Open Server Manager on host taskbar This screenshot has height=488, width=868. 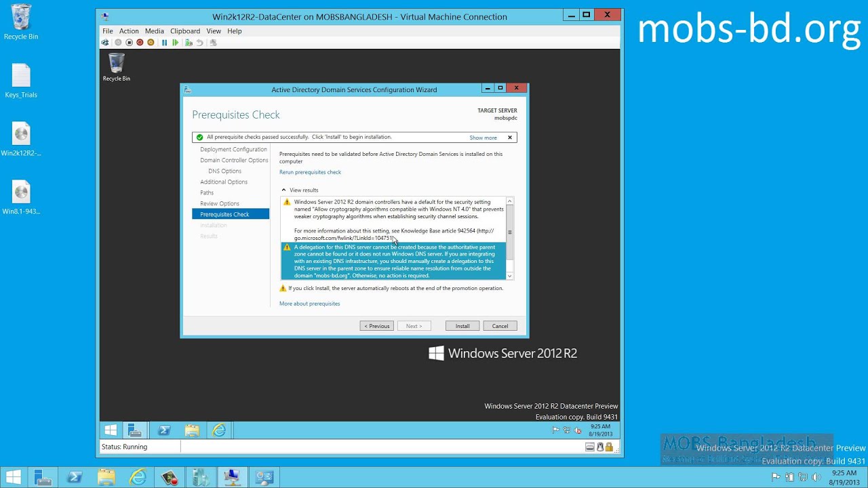click(43, 477)
